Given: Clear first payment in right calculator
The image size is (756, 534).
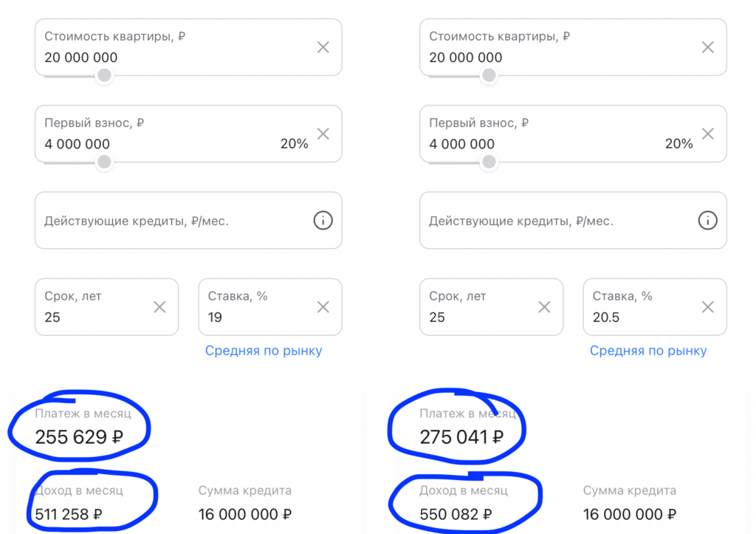Looking at the screenshot, I should (707, 134).
